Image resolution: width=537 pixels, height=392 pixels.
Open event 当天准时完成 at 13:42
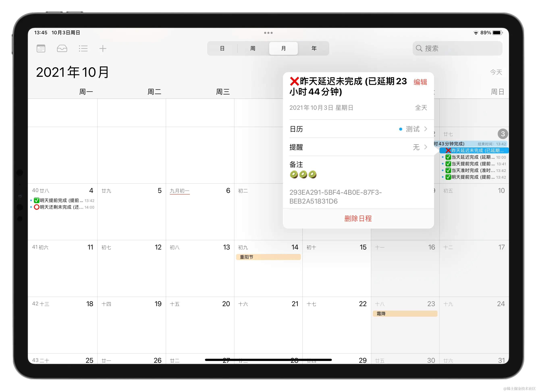[x=474, y=170]
